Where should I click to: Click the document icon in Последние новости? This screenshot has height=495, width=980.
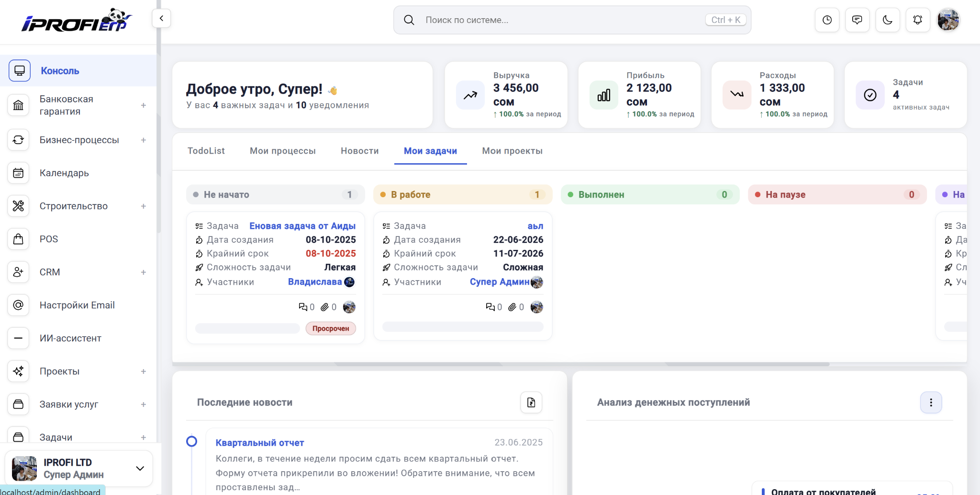pos(531,402)
